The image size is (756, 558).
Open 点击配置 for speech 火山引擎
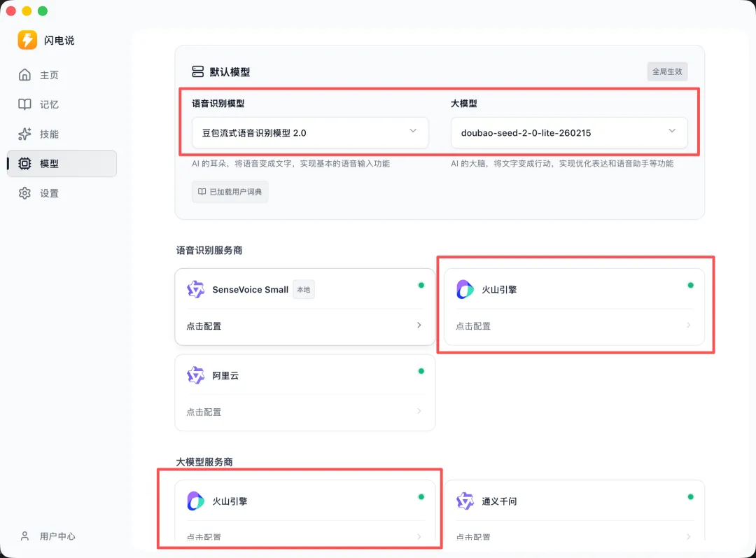574,326
